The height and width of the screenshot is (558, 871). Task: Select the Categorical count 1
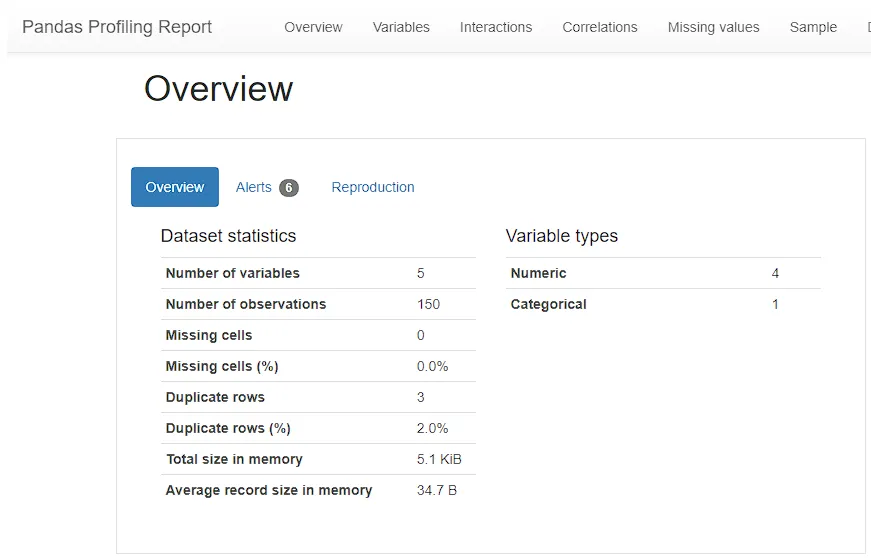(775, 304)
